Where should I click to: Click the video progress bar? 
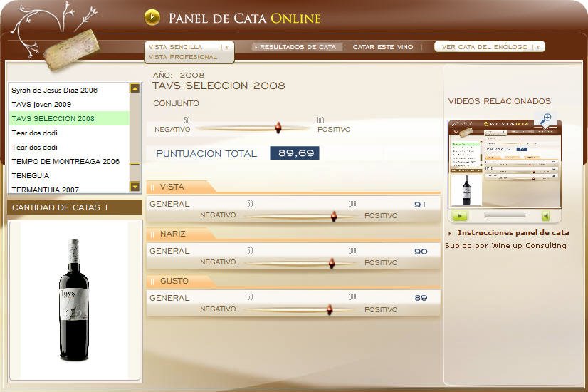[505, 215]
